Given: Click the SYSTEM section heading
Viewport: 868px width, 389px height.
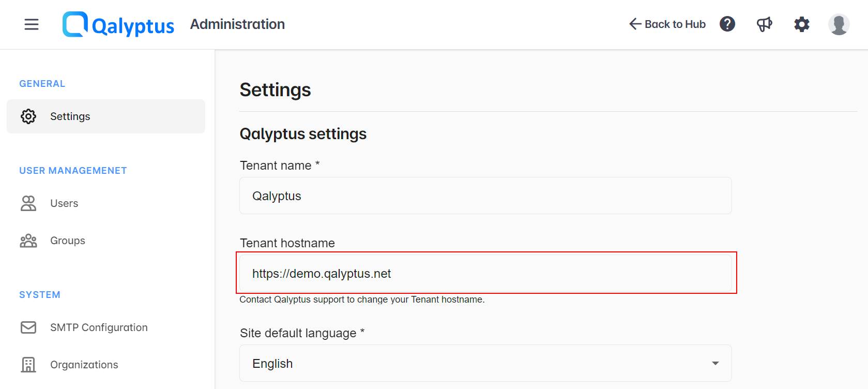Looking at the screenshot, I should [40, 295].
